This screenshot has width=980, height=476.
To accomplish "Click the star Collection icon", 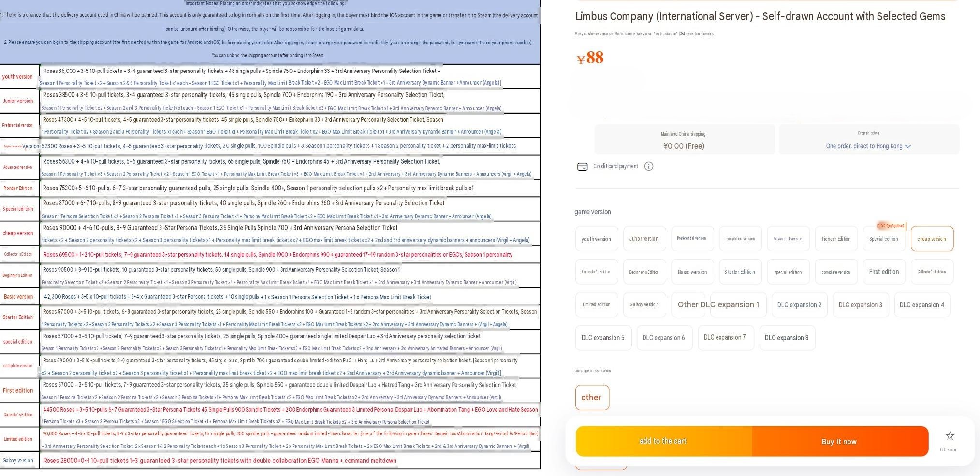I will [x=950, y=436].
